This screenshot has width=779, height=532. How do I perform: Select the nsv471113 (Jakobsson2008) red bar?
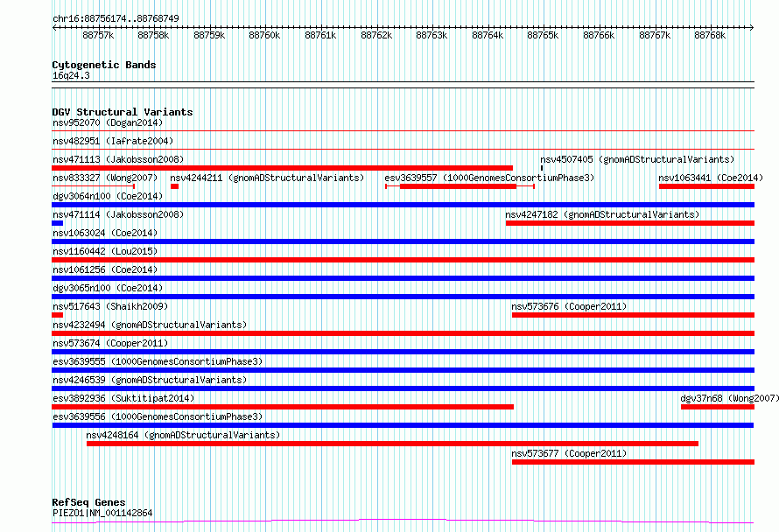coord(282,168)
